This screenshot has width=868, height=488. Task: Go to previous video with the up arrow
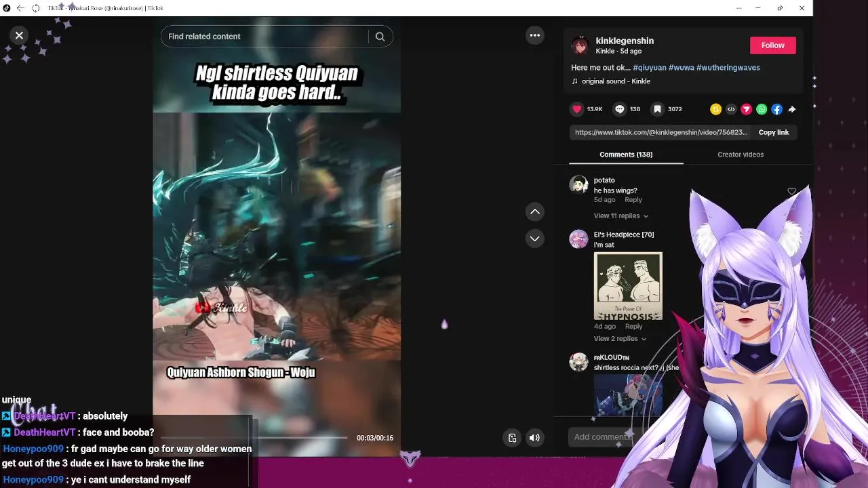tap(535, 211)
